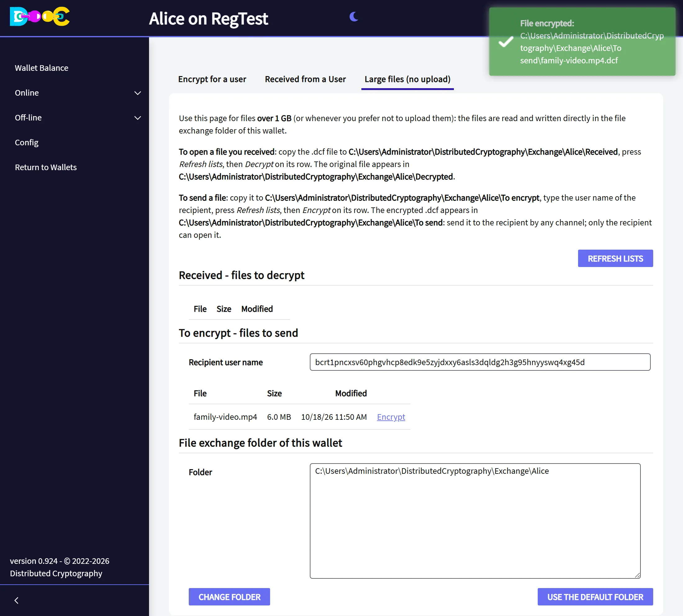The width and height of the screenshot is (683, 616).
Task: Click the REFRESH LISTS button
Action: tap(615, 258)
